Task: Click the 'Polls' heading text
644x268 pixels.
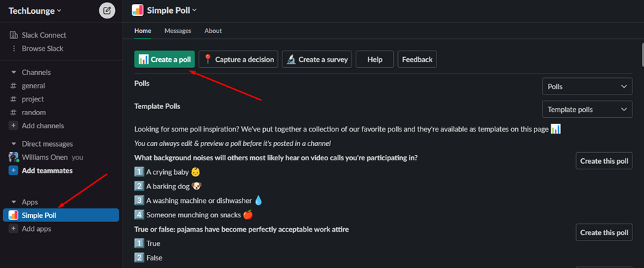Action: [142, 84]
